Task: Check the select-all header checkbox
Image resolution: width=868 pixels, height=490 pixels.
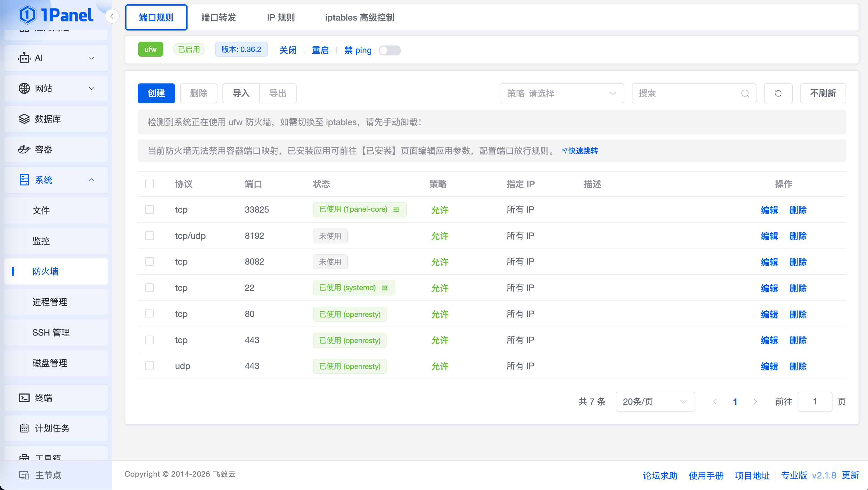Action: click(x=150, y=184)
